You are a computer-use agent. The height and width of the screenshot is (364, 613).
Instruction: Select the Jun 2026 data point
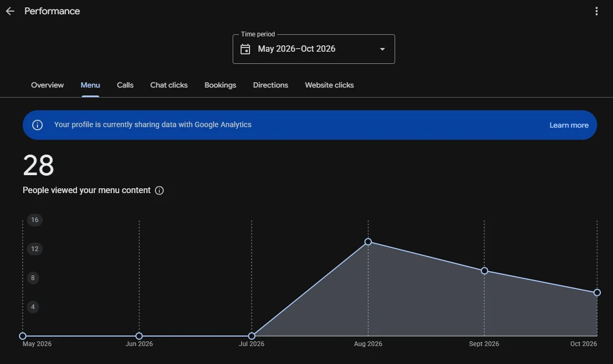tap(139, 336)
